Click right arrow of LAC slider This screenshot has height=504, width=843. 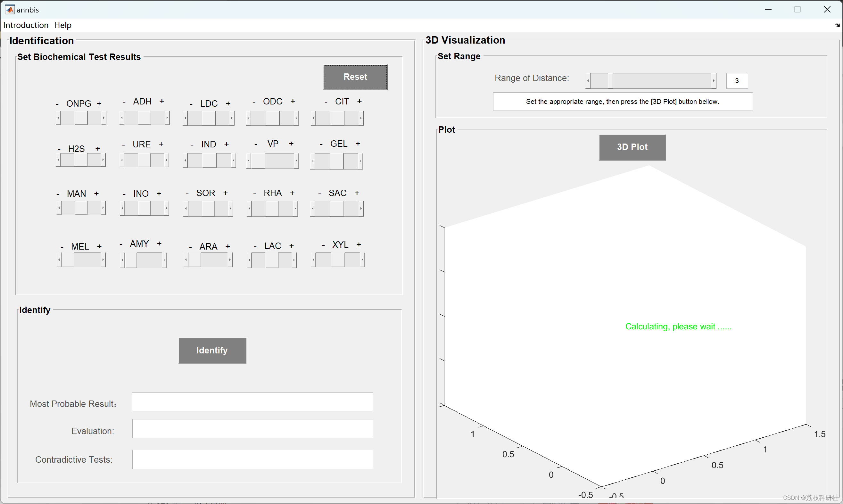coord(294,260)
